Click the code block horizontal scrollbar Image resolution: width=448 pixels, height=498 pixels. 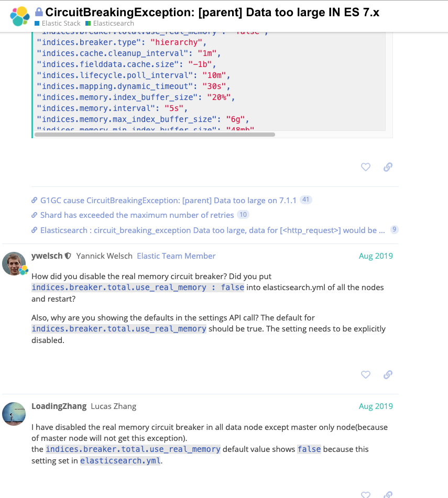click(x=155, y=135)
